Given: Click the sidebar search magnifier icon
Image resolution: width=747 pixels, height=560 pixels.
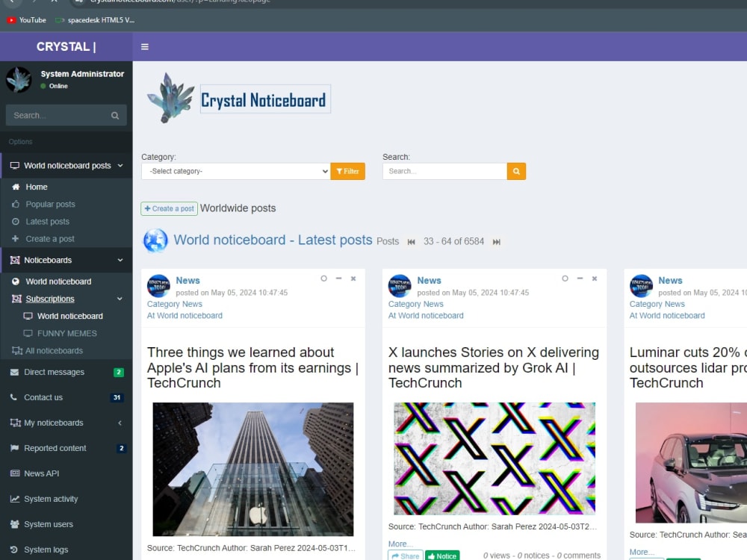Looking at the screenshot, I should (115, 116).
